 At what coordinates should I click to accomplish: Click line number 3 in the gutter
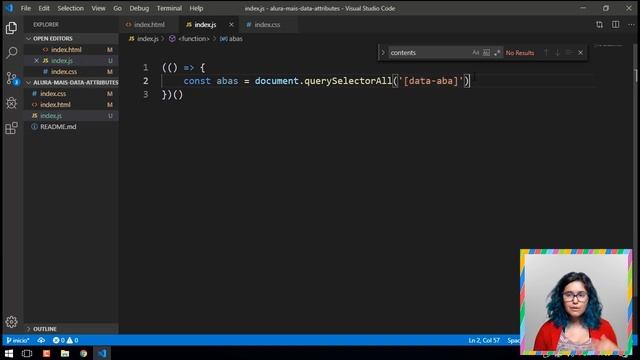point(145,94)
